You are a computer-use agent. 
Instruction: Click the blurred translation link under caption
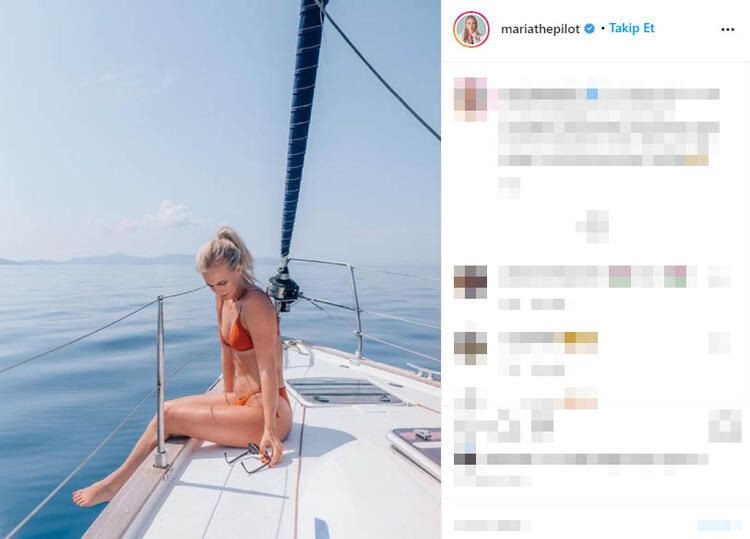pyautogui.click(x=509, y=187)
